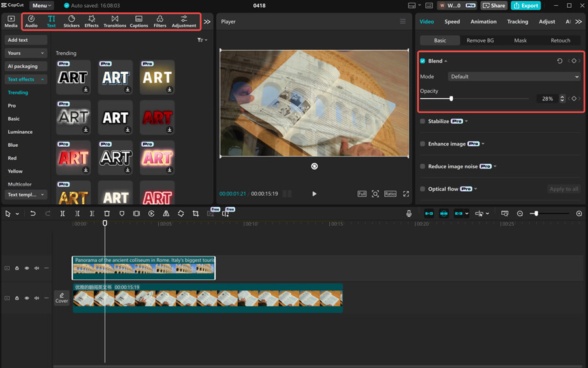Open the Player panel hamburger menu
588x368 pixels.
[x=402, y=22]
